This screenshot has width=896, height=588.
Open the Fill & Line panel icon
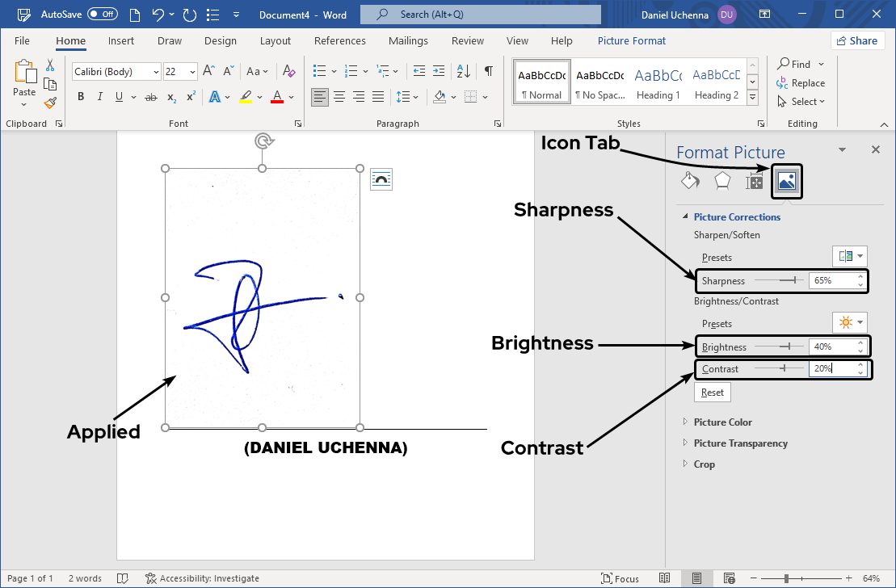pyautogui.click(x=690, y=181)
